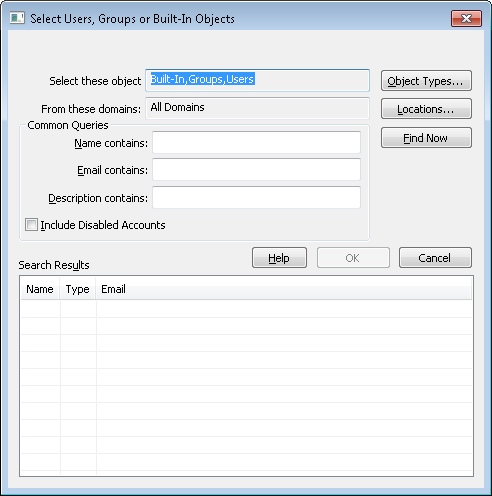Toggle Include Disabled Accounts checkbox
Viewport: 492px width, 496px height.
tap(31, 225)
